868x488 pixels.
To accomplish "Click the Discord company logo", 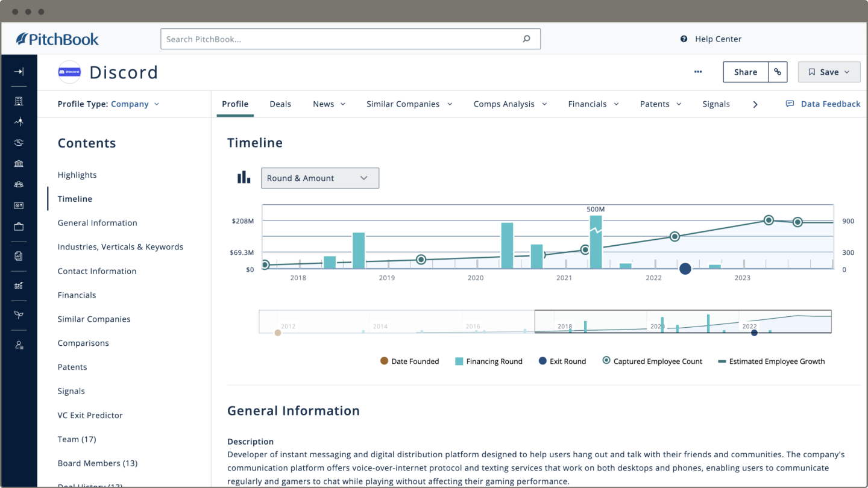I will pos(69,72).
